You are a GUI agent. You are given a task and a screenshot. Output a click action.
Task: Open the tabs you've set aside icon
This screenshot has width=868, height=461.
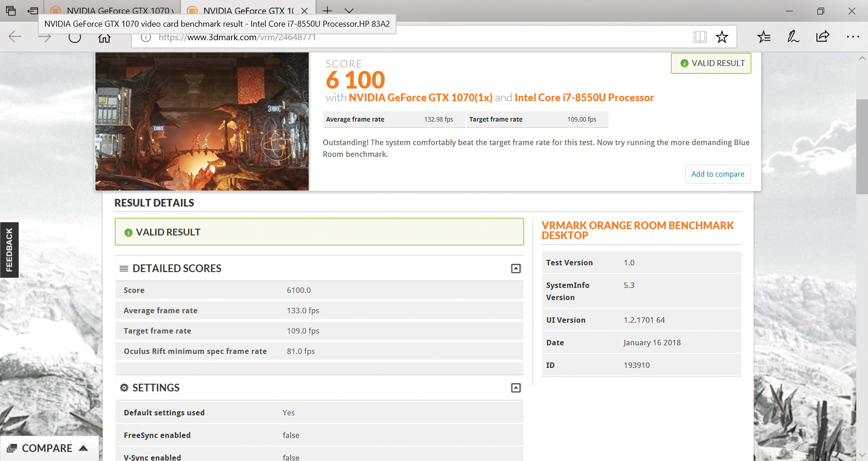point(11,11)
